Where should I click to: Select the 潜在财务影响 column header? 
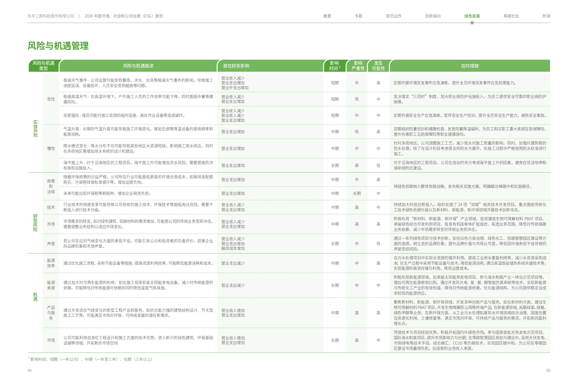pyautogui.click(x=236, y=66)
